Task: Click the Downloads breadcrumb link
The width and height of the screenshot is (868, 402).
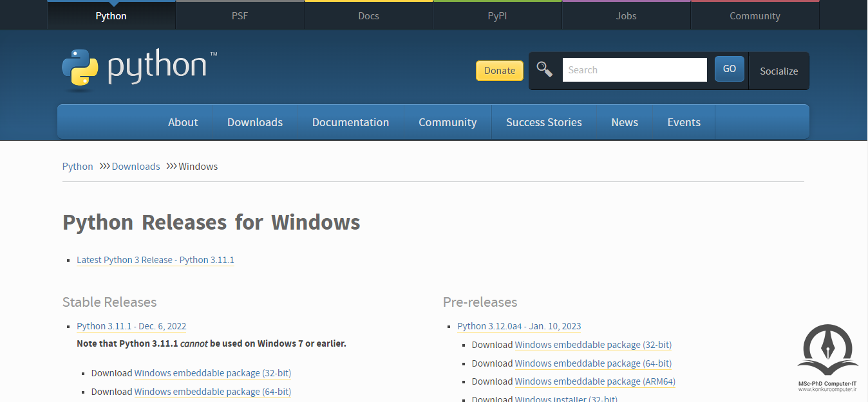Action: point(136,166)
